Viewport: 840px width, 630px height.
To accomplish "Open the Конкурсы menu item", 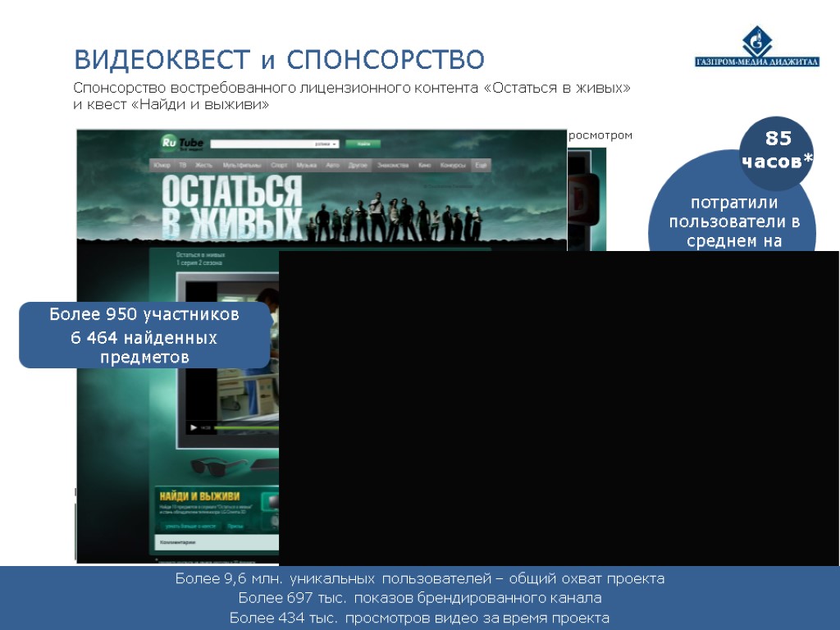I will [x=453, y=165].
